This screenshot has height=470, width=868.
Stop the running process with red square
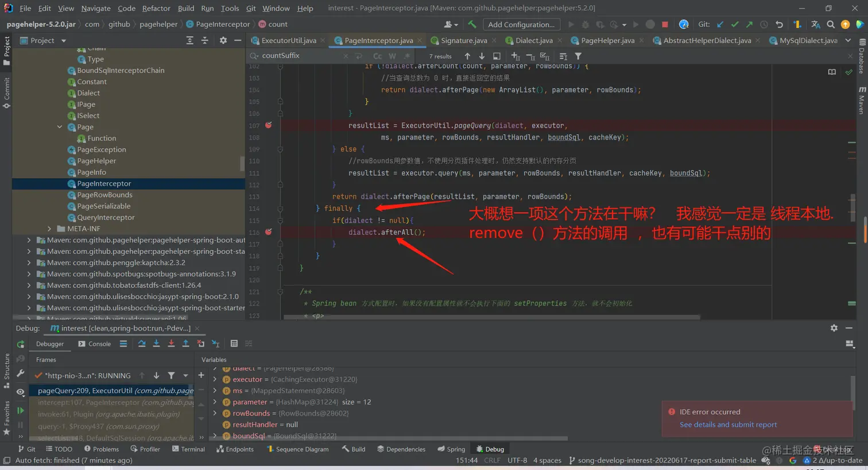click(x=665, y=24)
